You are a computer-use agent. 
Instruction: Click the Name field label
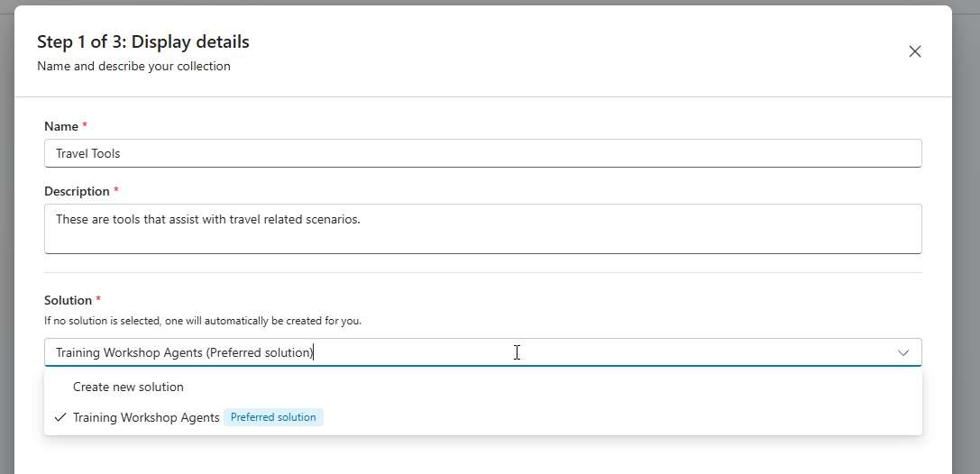click(x=61, y=126)
